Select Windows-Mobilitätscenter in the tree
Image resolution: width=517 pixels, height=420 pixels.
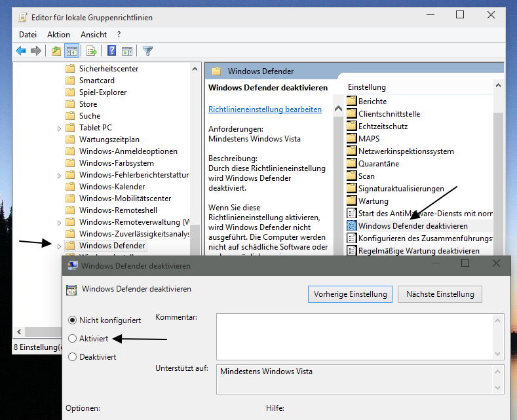tap(125, 199)
